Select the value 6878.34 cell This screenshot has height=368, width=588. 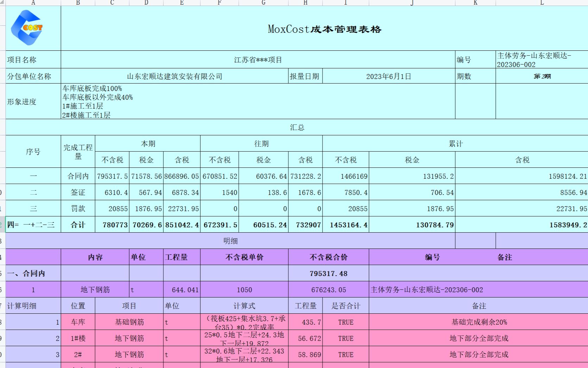point(182,192)
